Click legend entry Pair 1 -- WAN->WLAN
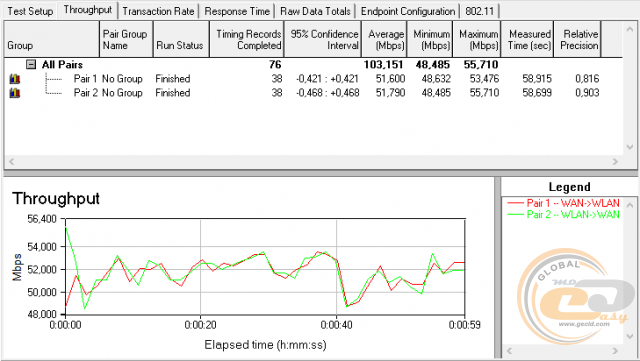Image resolution: width=640 pixels, height=361 pixels. (563, 203)
